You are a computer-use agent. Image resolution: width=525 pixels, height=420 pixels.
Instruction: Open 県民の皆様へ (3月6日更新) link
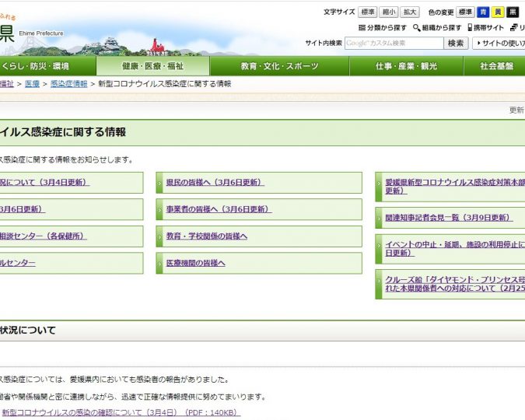click(x=215, y=183)
